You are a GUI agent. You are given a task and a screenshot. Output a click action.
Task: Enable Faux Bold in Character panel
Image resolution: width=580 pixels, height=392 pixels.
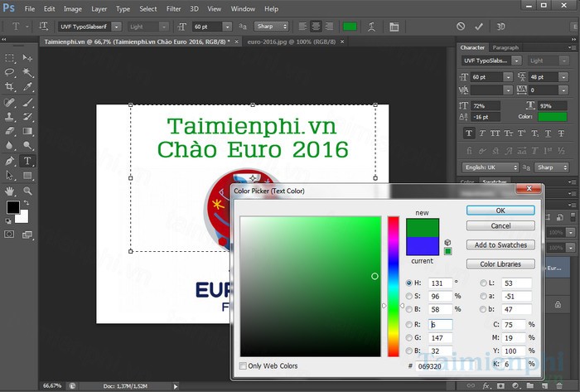pyautogui.click(x=469, y=133)
